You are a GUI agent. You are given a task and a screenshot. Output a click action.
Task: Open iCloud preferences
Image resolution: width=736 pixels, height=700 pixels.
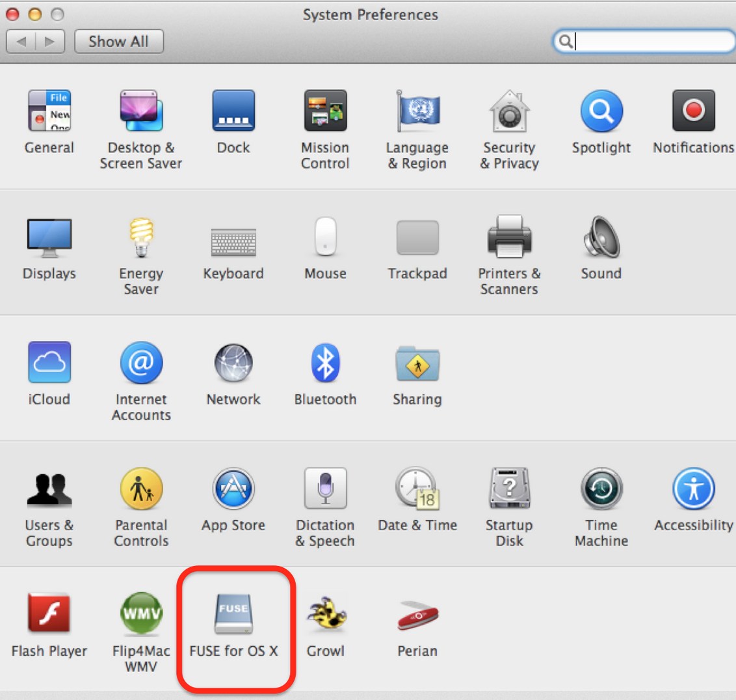click(x=49, y=362)
